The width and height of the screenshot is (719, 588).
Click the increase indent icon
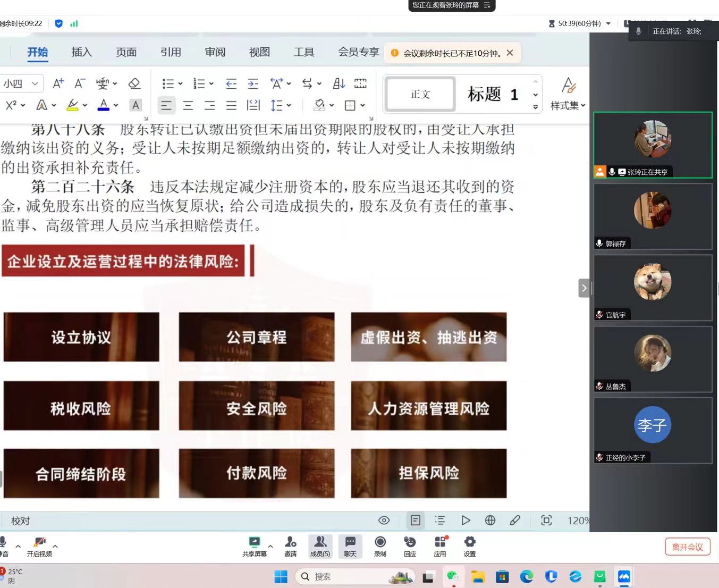(x=253, y=83)
